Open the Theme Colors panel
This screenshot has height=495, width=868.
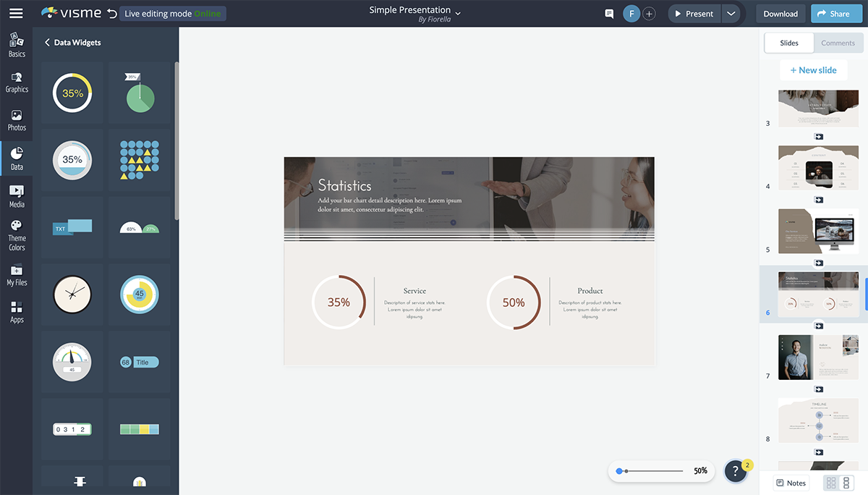pos(17,235)
